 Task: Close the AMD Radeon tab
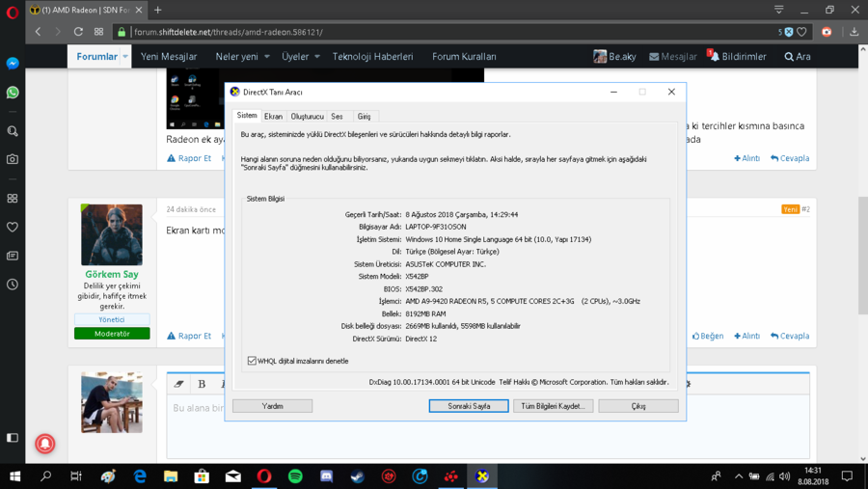tap(138, 10)
